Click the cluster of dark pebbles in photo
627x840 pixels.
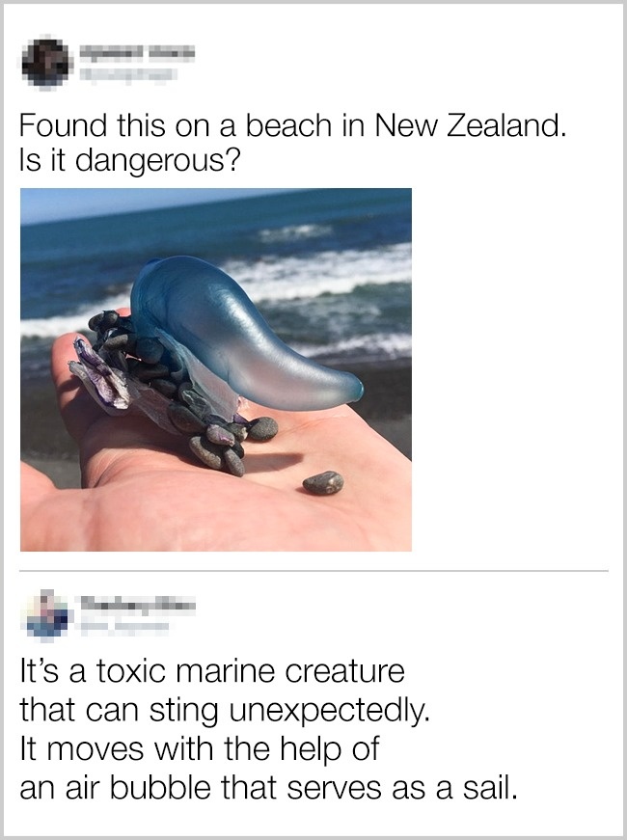click(182, 392)
